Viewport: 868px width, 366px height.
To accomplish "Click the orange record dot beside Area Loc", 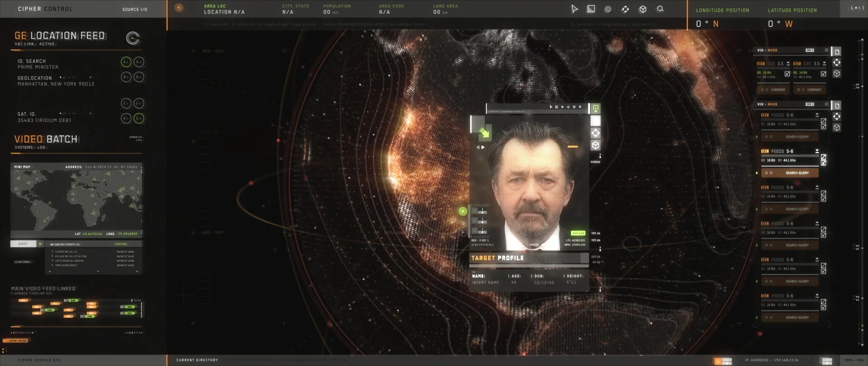I will tap(179, 8).
